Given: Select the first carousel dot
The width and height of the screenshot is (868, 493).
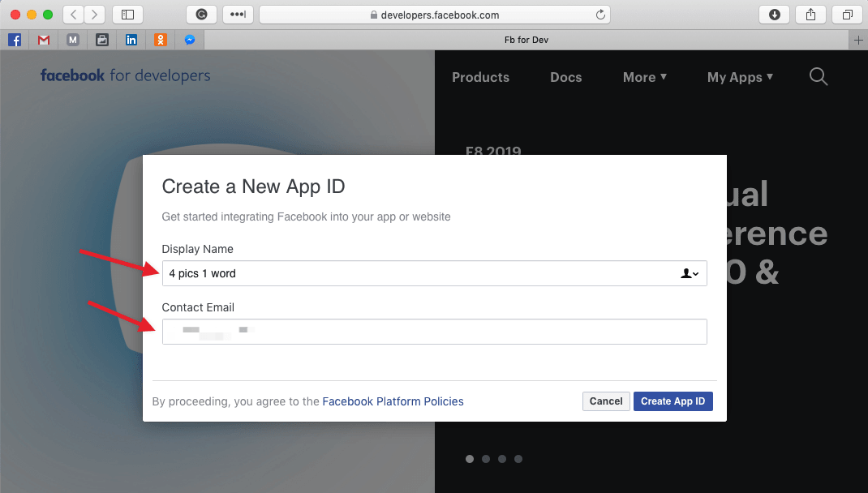Looking at the screenshot, I should 470,459.
